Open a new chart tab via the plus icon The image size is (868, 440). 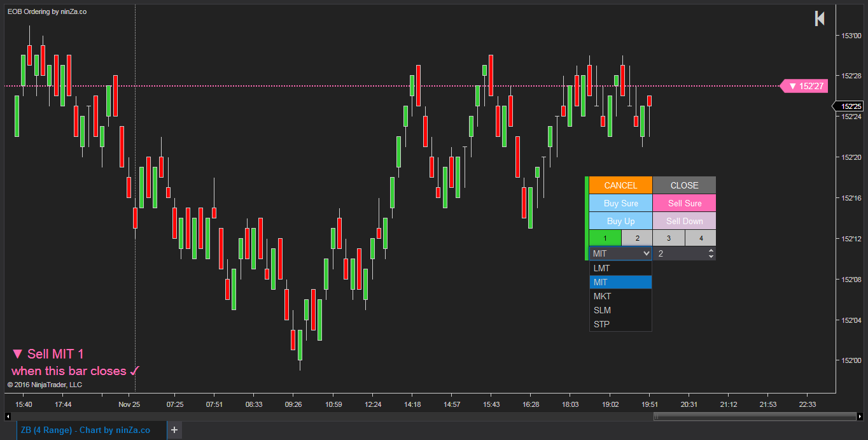tap(174, 430)
